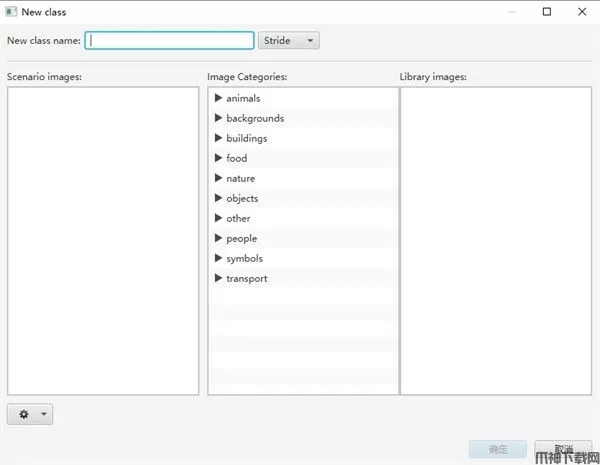Expand the objects category arrow
This screenshot has height=465, width=600.
218,198
